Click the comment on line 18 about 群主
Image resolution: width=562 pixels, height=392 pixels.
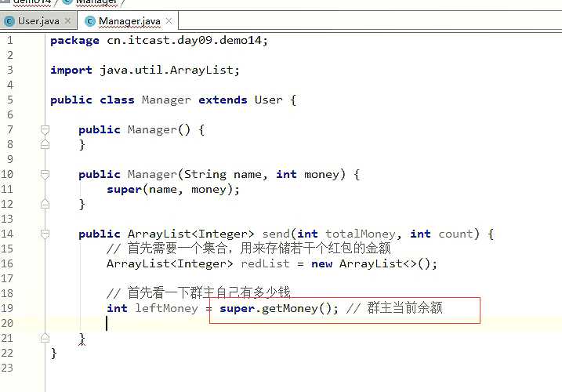point(198,293)
